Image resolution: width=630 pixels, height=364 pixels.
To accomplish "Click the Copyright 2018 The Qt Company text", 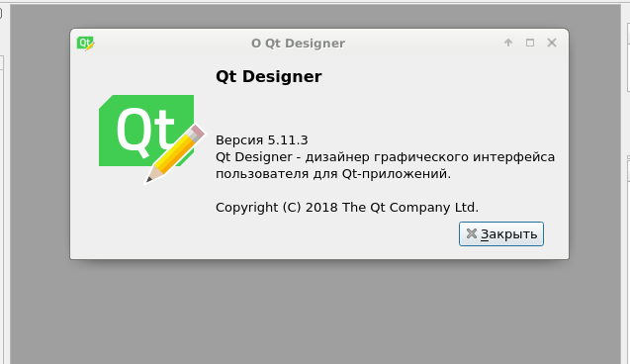I will click(347, 208).
